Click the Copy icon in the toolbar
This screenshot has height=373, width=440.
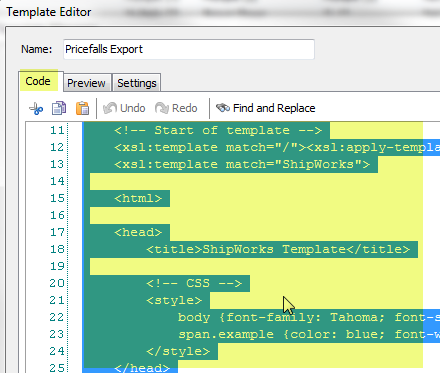pos(59,108)
